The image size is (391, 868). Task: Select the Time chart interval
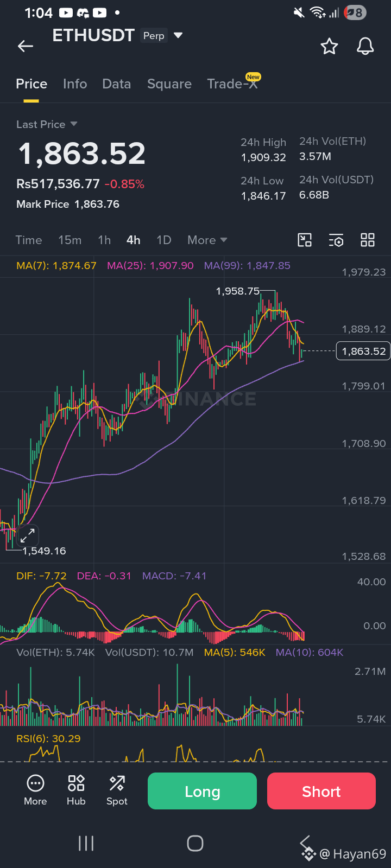click(x=29, y=240)
